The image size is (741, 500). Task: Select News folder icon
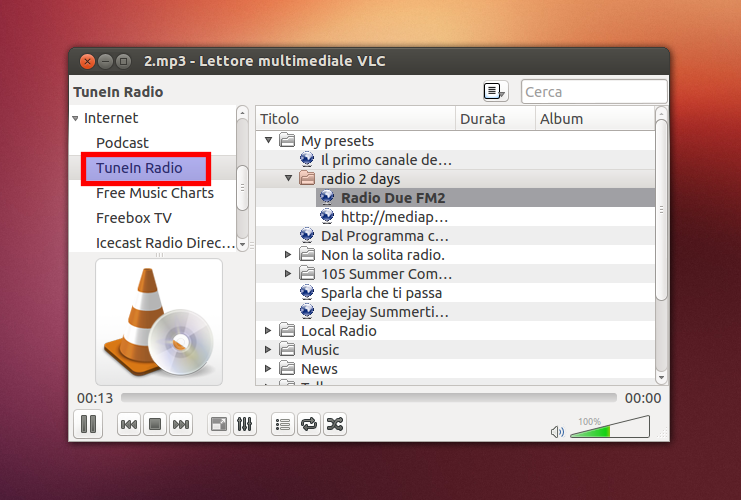[287, 368]
